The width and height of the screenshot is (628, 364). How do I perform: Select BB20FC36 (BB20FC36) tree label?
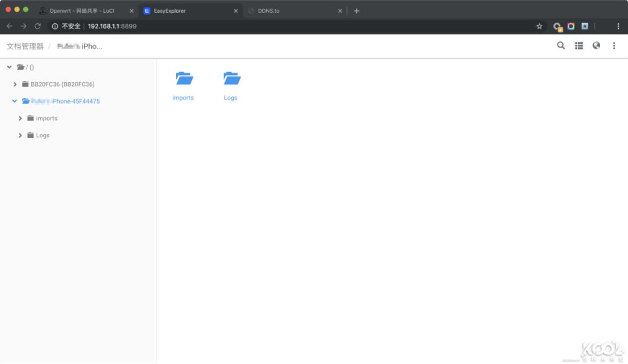(x=63, y=84)
